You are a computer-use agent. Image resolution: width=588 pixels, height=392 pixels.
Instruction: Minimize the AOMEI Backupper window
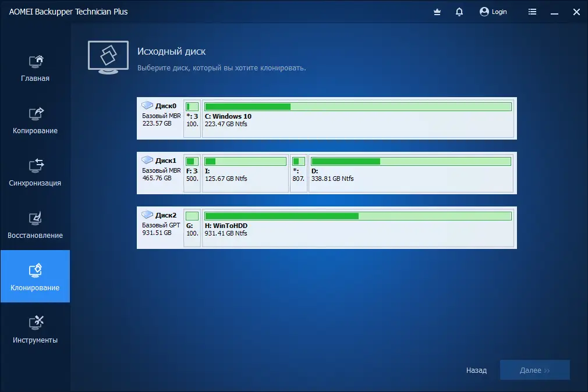pos(554,13)
